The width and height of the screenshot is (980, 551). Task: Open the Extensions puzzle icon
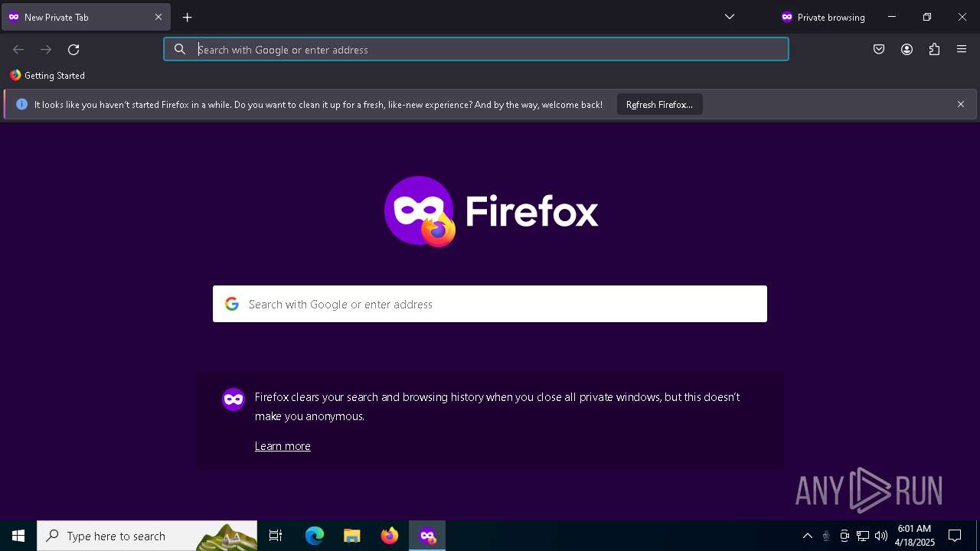934,50
